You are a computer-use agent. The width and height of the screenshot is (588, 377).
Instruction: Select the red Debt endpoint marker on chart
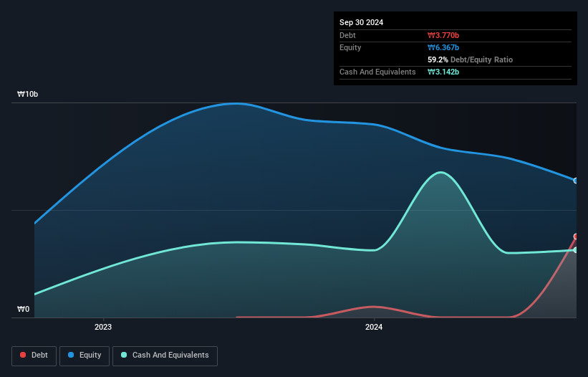(x=575, y=237)
